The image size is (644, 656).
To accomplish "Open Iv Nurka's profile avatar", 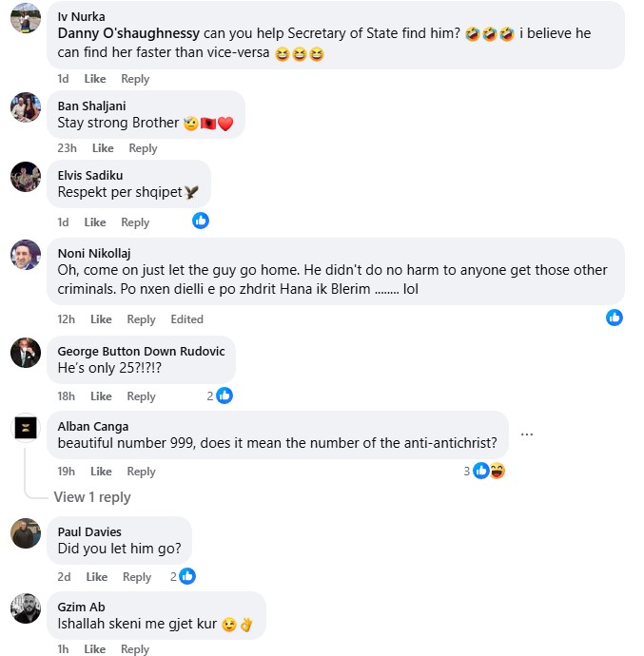I will click(x=26, y=19).
